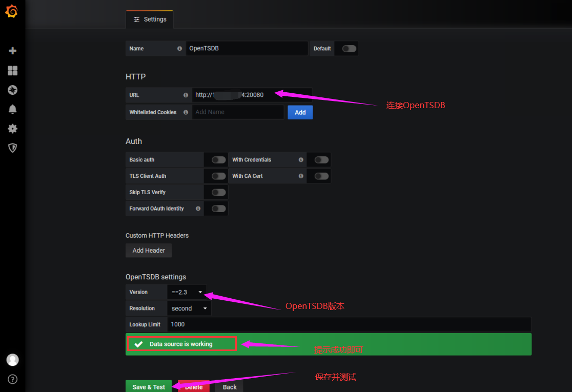Click the 'Data source is working' message

click(181, 344)
